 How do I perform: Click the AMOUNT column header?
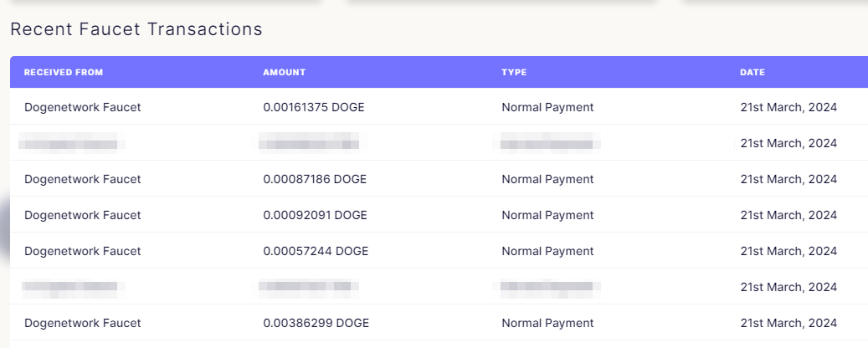coord(284,73)
